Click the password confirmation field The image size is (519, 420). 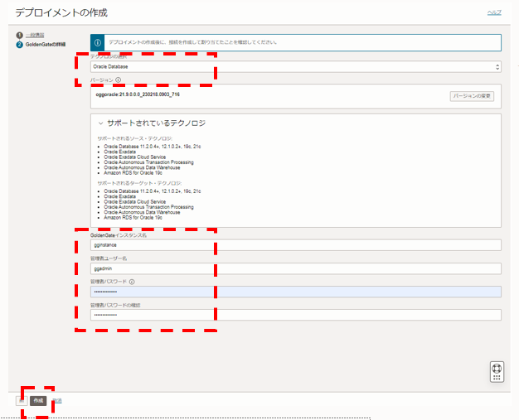pos(296,315)
